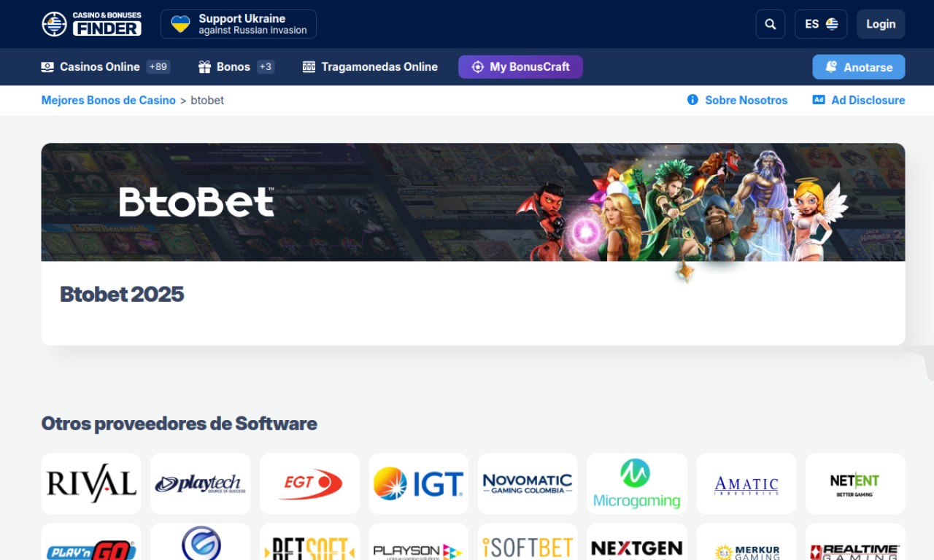
Task: Go to Mejores Bonos de Casino breadcrumb
Action: [109, 101]
